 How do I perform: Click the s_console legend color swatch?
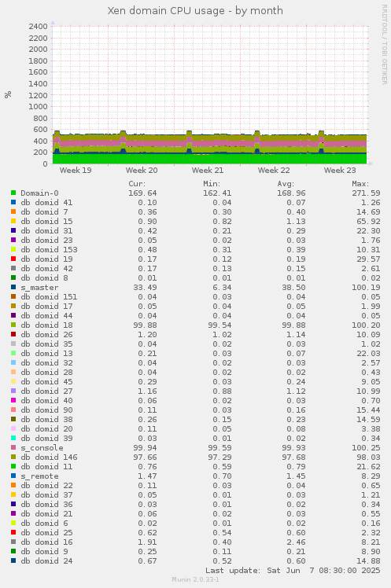tap(13, 447)
